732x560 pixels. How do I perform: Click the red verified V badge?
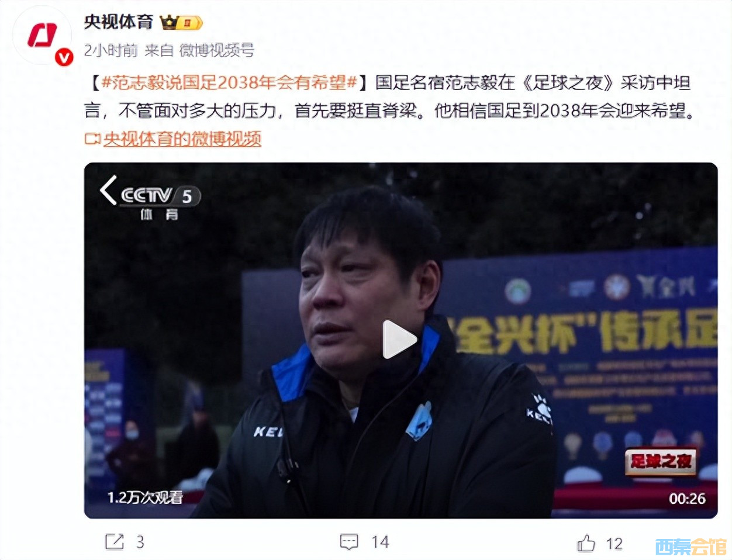click(64, 57)
